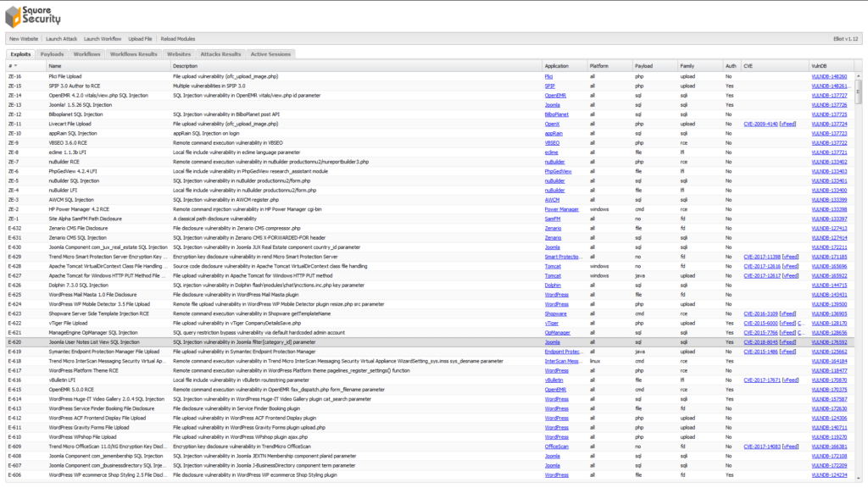This screenshot has height=488, width=868.
Task: Open the CVE-2018-8045 link
Action: point(760,342)
